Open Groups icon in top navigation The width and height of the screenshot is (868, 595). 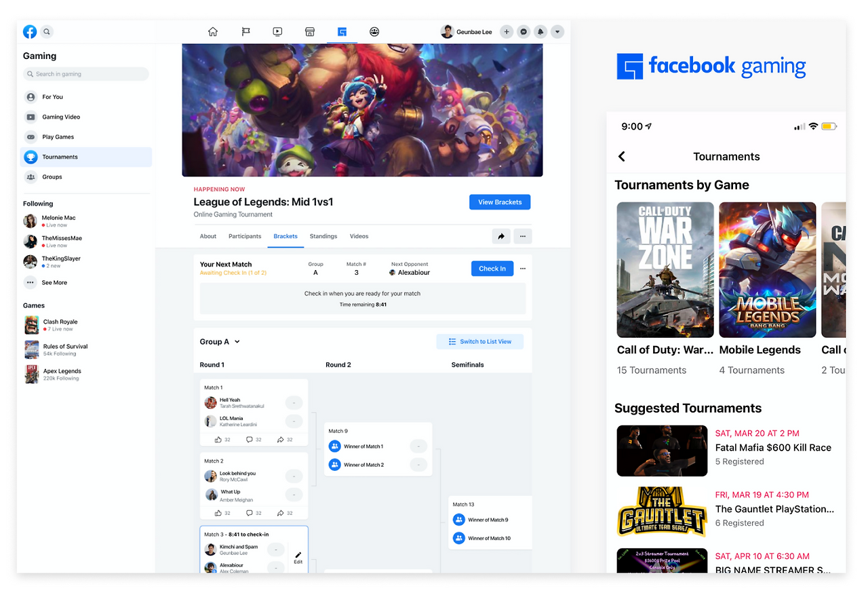coord(374,32)
